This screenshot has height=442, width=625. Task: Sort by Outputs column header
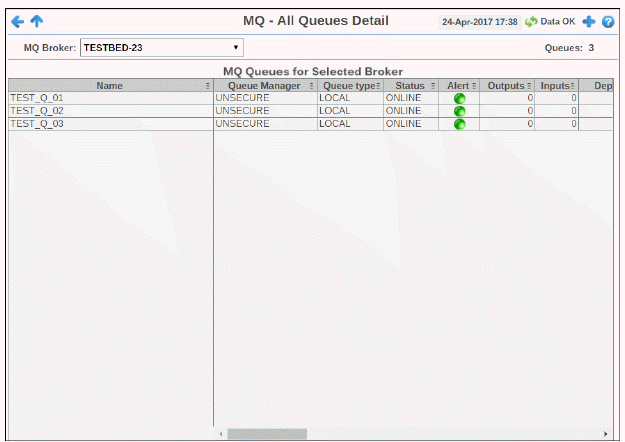click(x=505, y=86)
